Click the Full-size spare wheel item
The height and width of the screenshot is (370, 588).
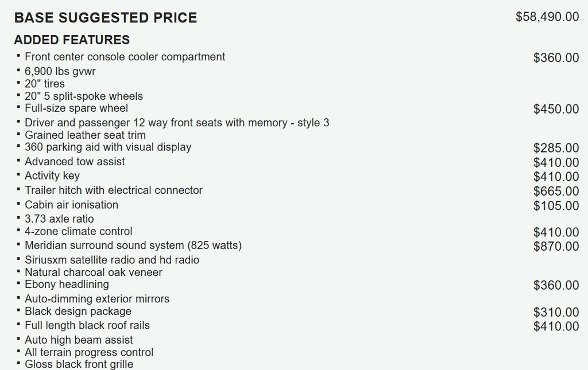(x=76, y=108)
